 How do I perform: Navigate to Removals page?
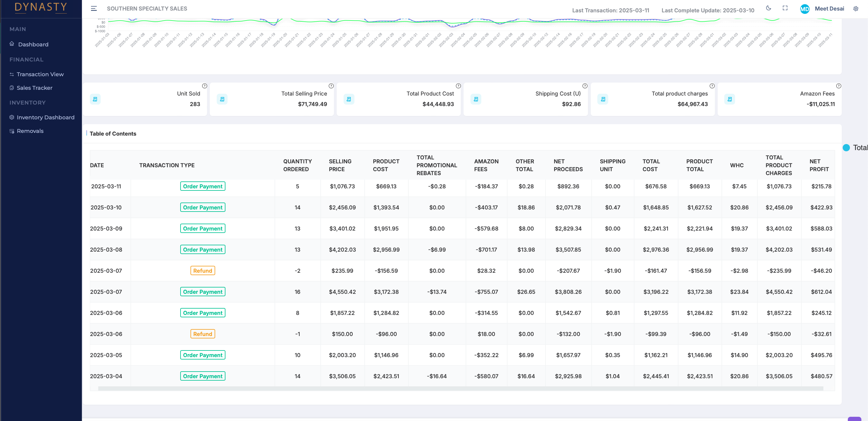tap(30, 131)
